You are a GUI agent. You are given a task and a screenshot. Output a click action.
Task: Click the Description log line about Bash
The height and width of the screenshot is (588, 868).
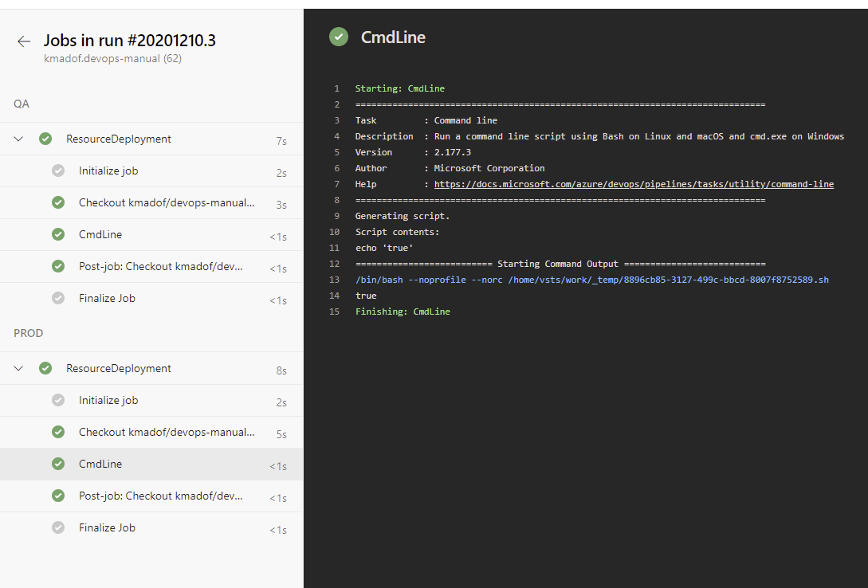[599, 136]
